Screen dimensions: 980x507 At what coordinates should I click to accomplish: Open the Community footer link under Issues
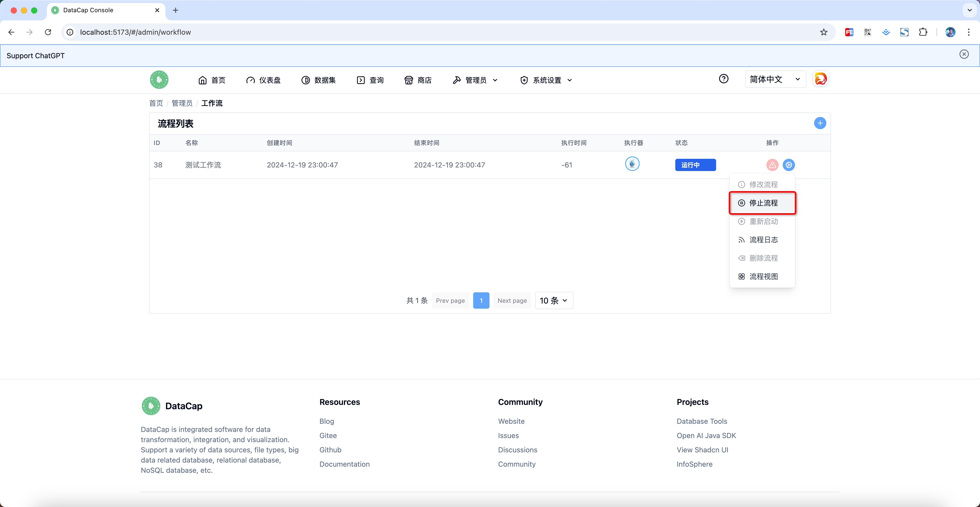(x=517, y=464)
